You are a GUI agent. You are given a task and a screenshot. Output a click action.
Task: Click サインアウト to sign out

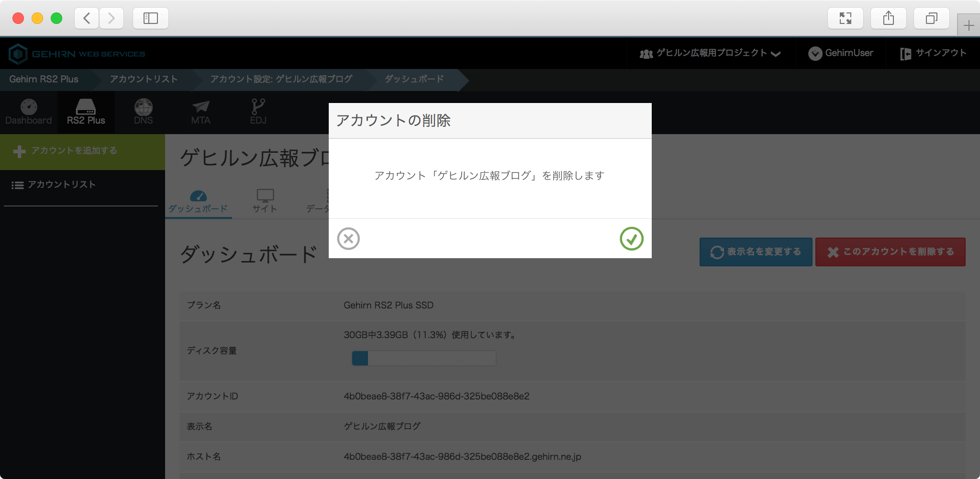[933, 53]
